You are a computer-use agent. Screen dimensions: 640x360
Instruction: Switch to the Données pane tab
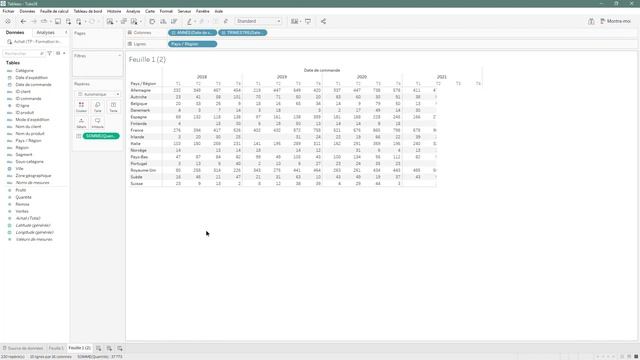(x=15, y=32)
